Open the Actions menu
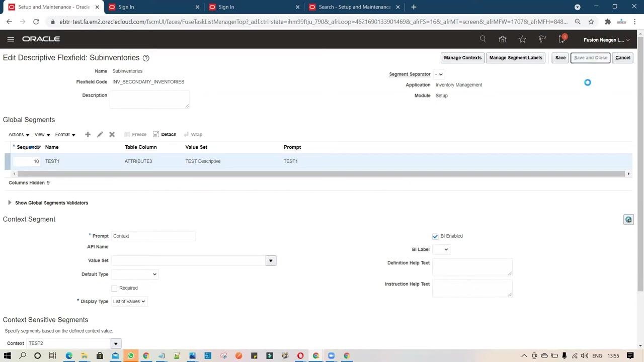 (x=19, y=134)
